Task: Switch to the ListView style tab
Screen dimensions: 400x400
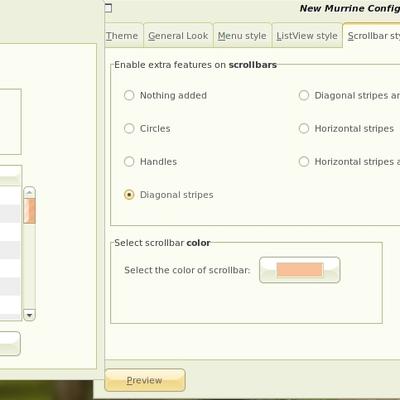Action: coord(307,36)
